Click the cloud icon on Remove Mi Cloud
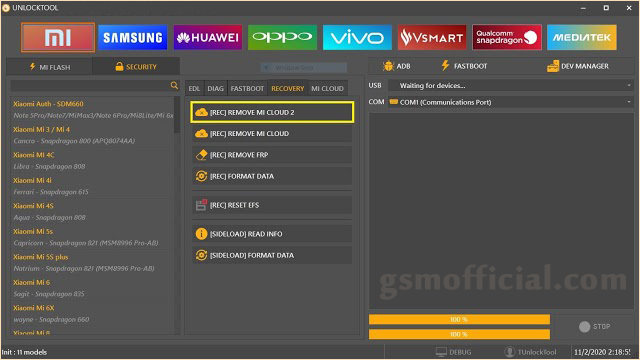 (x=201, y=133)
